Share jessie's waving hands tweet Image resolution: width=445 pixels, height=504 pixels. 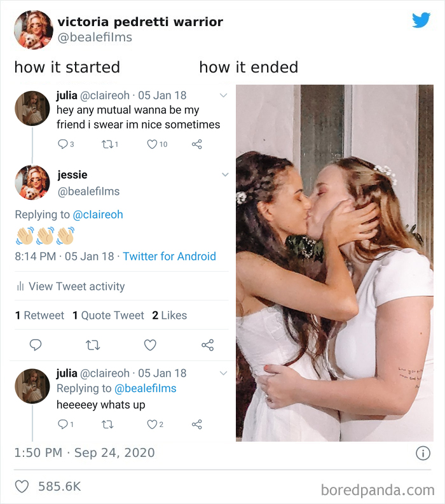pyautogui.click(x=207, y=345)
